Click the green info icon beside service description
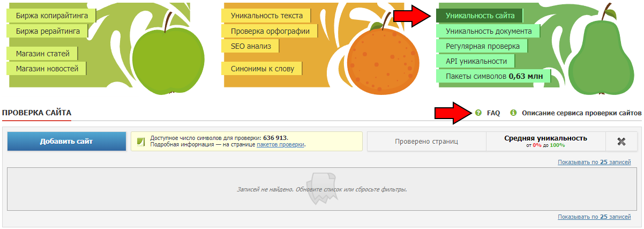This screenshot has width=644, height=229. coord(513,113)
